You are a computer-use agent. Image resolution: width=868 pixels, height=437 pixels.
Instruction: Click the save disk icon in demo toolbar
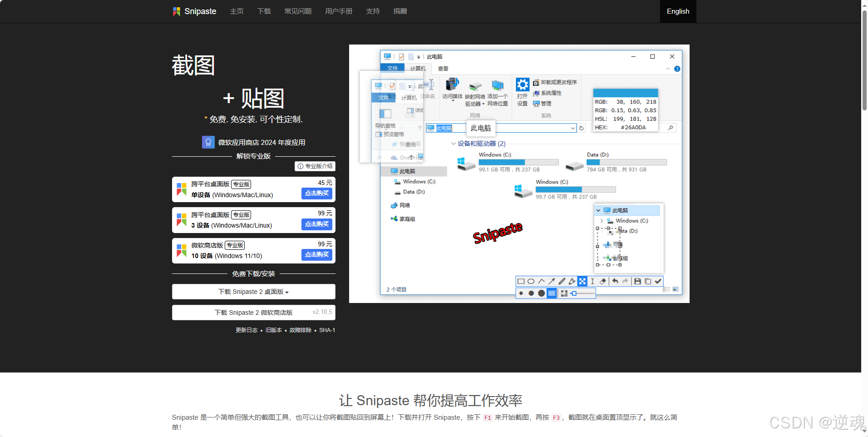pos(637,281)
